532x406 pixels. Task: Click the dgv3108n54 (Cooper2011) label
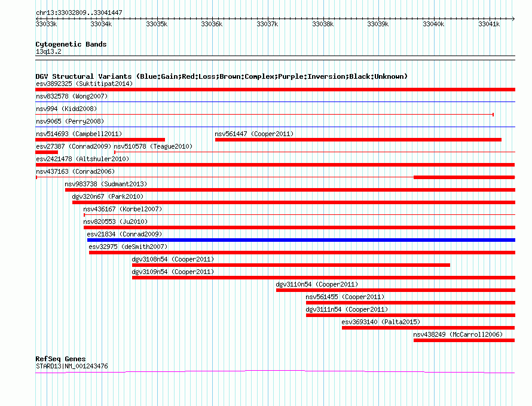173,259
